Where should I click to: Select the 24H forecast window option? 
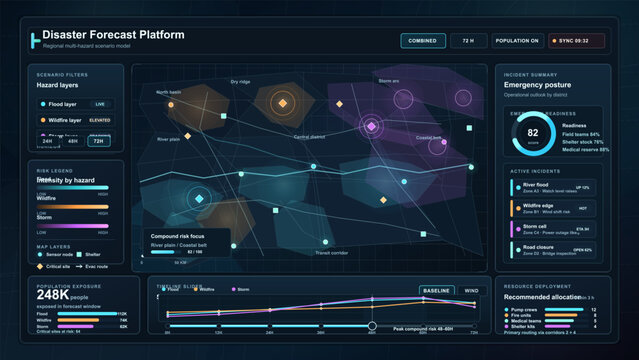47,141
